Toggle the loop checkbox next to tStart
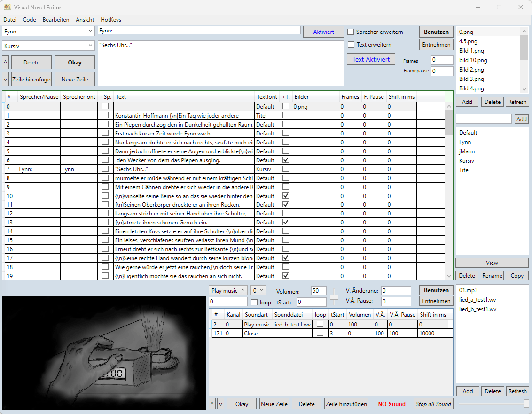 (x=254, y=302)
